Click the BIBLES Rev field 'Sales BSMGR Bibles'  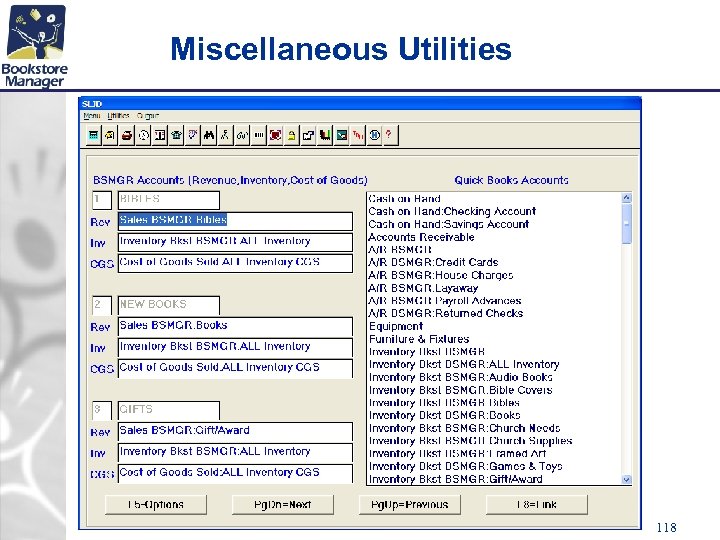(x=235, y=221)
